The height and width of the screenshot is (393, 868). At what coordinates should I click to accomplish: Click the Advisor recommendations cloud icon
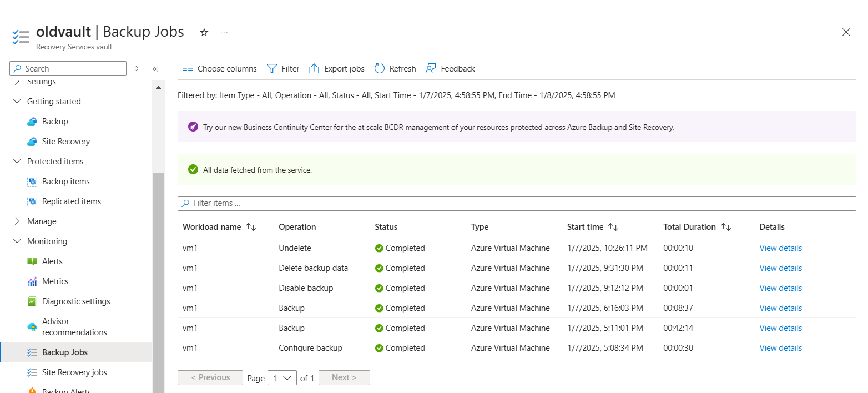[32, 327]
